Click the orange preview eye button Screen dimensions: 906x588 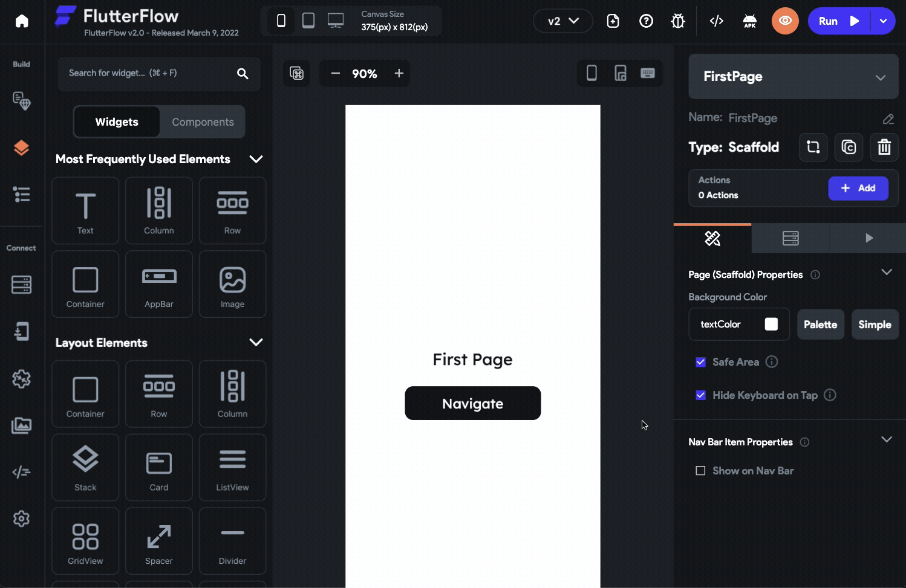point(785,21)
